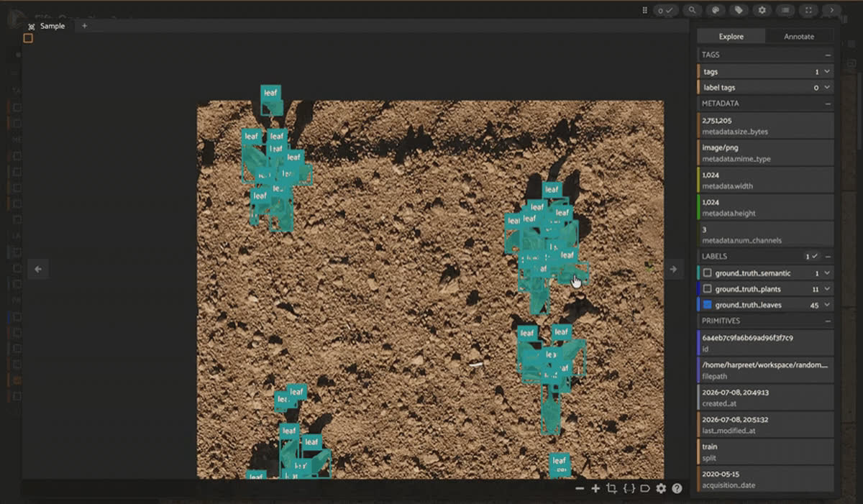Image resolution: width=863 pixels, height=504 pixels.
Task: Zoom out with the minus icon
Action: click(580, 488)
